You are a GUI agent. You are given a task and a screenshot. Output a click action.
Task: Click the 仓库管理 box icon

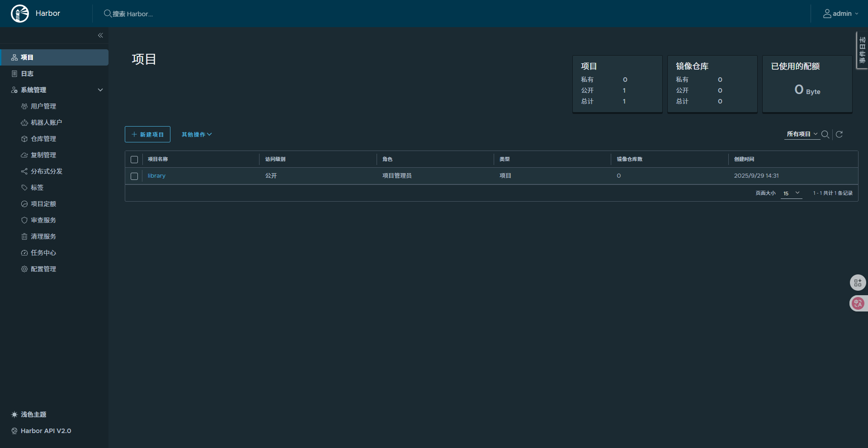(x=24, y=139)
